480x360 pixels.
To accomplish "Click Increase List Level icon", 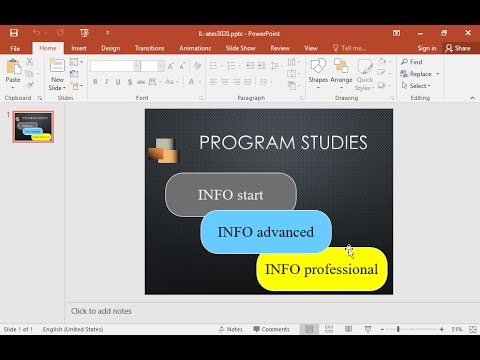I will [x=262, y=66].
